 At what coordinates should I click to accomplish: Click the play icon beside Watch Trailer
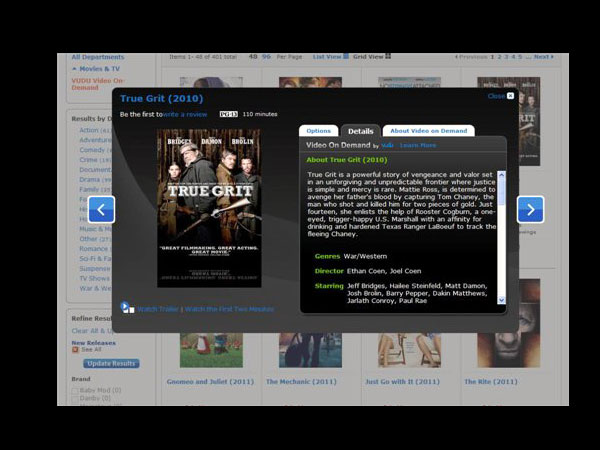pyautogui.click(x=125, y=307)
